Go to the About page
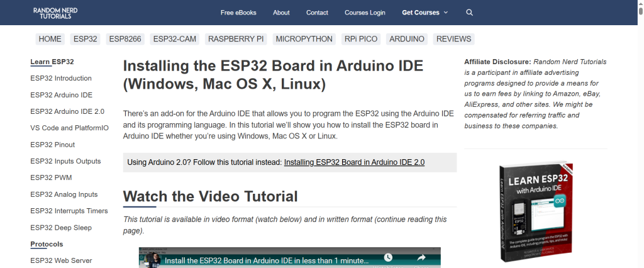 (281, 13)
